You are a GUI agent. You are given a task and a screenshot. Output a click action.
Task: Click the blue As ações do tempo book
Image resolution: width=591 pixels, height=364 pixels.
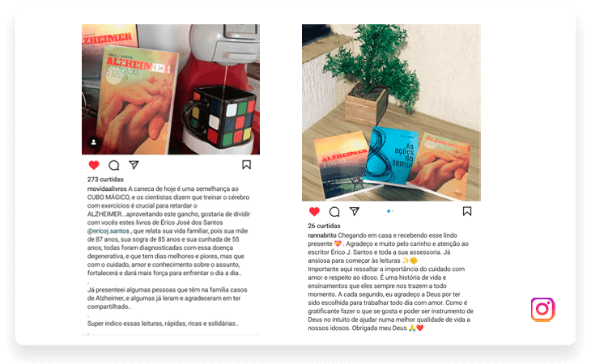pos(391,156)
